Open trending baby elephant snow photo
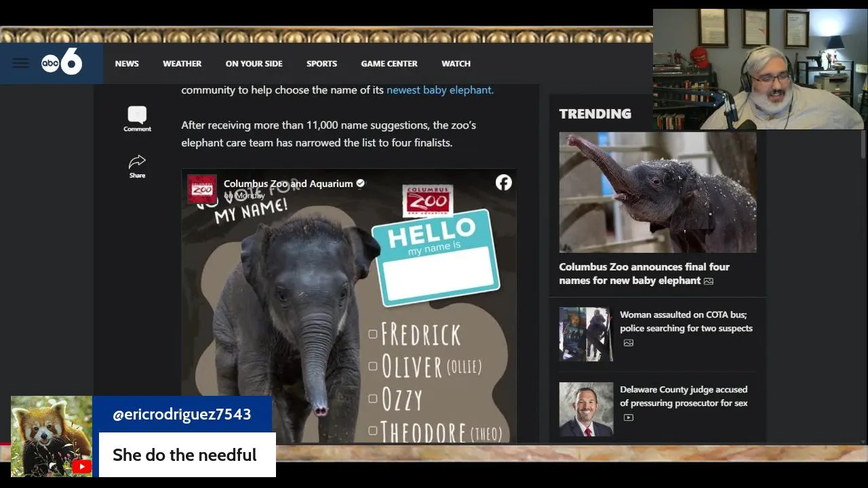Image resolution: width=868 pixels, height=488 pixels. [x=657, y=192]
